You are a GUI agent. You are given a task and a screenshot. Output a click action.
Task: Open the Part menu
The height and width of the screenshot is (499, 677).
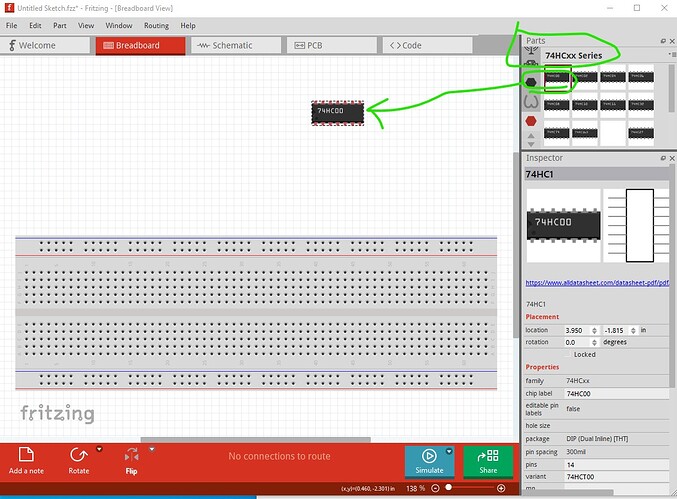pos(60,25)
